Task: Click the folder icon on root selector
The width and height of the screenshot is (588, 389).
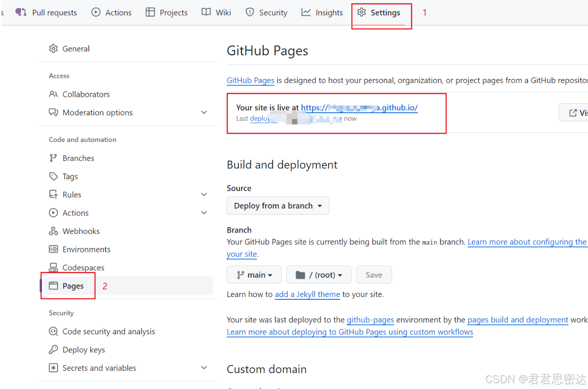Action: 300,275
